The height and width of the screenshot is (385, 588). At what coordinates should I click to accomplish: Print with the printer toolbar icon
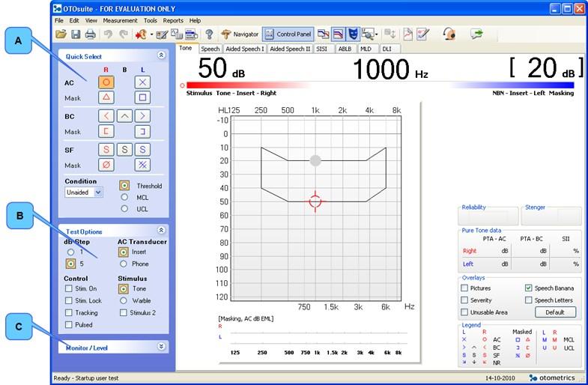[91, 34]
